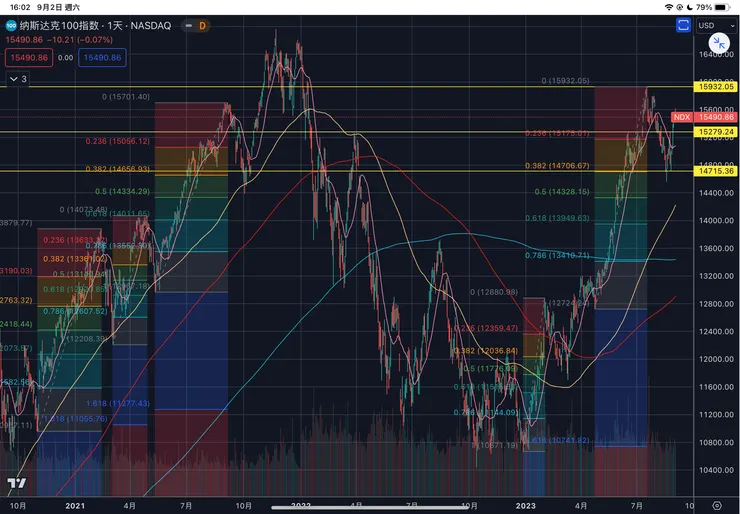Tap the blue fullscreen frame icon
Image resolution: width=740 pixels, height=514 pixels.
tap(683, 25)
